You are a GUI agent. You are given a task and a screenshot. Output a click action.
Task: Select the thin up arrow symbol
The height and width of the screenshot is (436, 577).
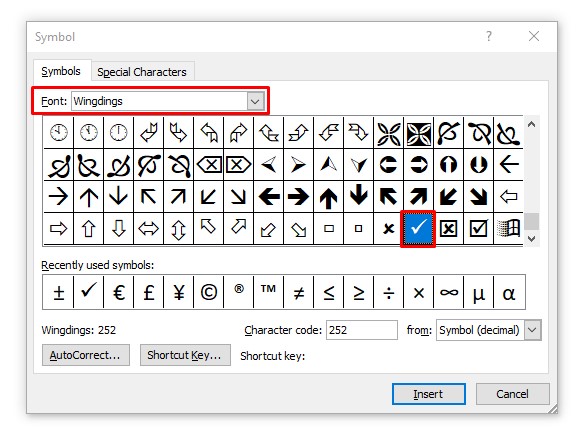tap(88, 196)
